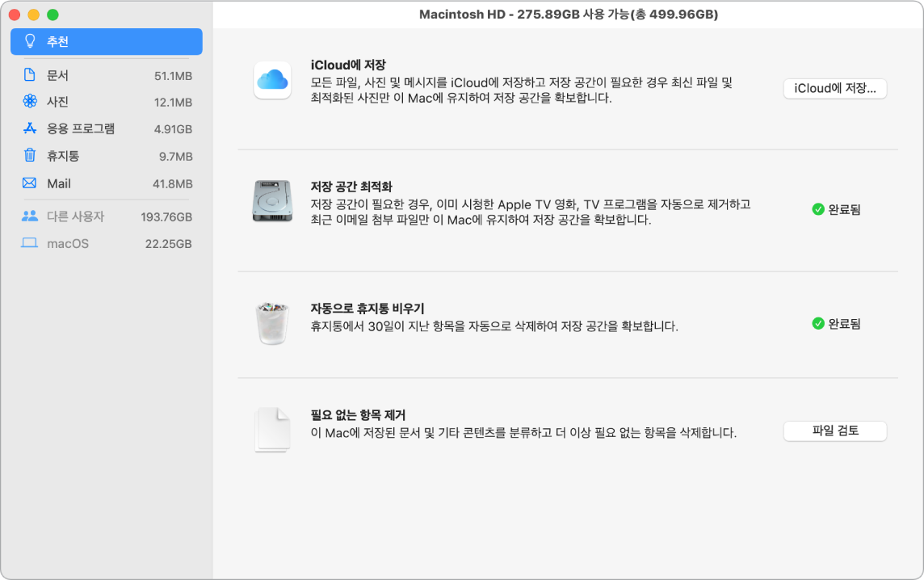Click the Macintosh HD window title
Viewport: 924px width, 580px height.
[569, 15]
